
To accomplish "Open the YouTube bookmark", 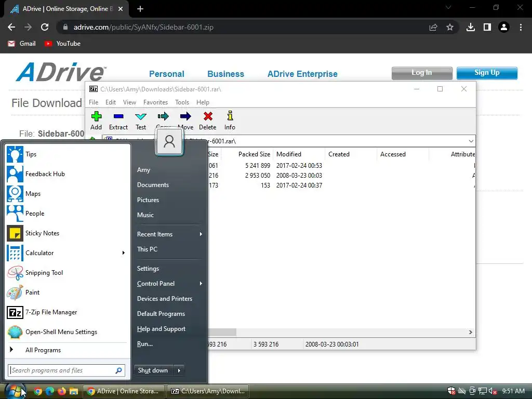I will click(x=63, y=44).
